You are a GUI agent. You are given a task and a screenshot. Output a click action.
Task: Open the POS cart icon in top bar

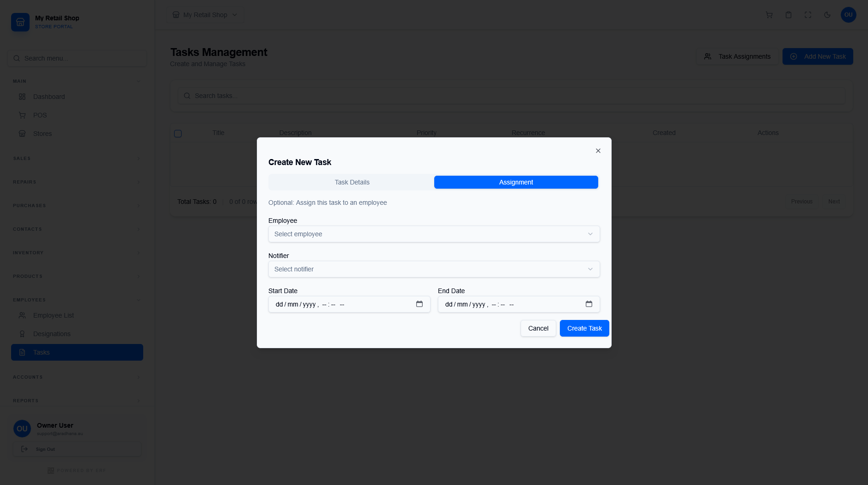[x=769, y=15]
